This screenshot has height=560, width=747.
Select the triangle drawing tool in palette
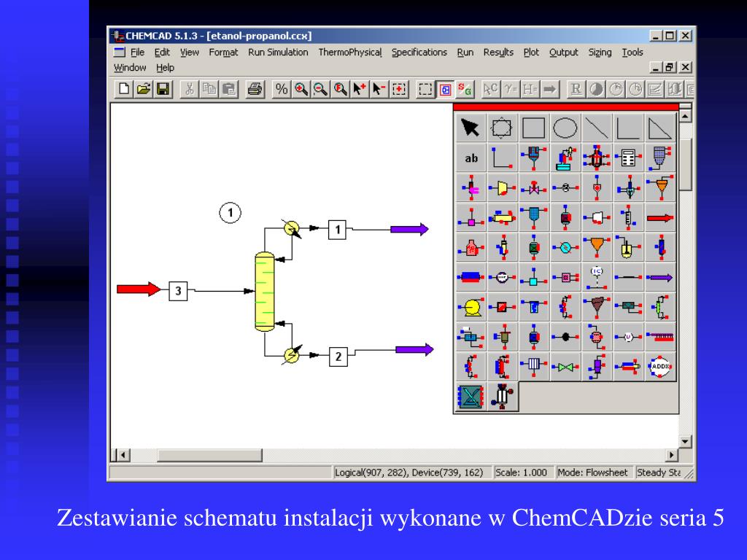pos(659,128)
